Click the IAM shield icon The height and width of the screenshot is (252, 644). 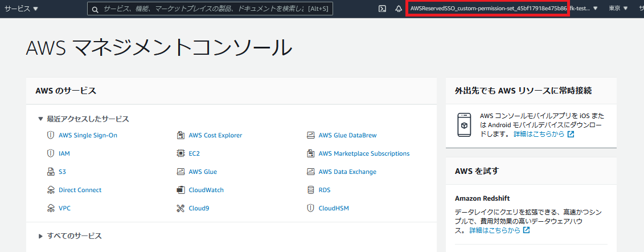pos(51,153)
